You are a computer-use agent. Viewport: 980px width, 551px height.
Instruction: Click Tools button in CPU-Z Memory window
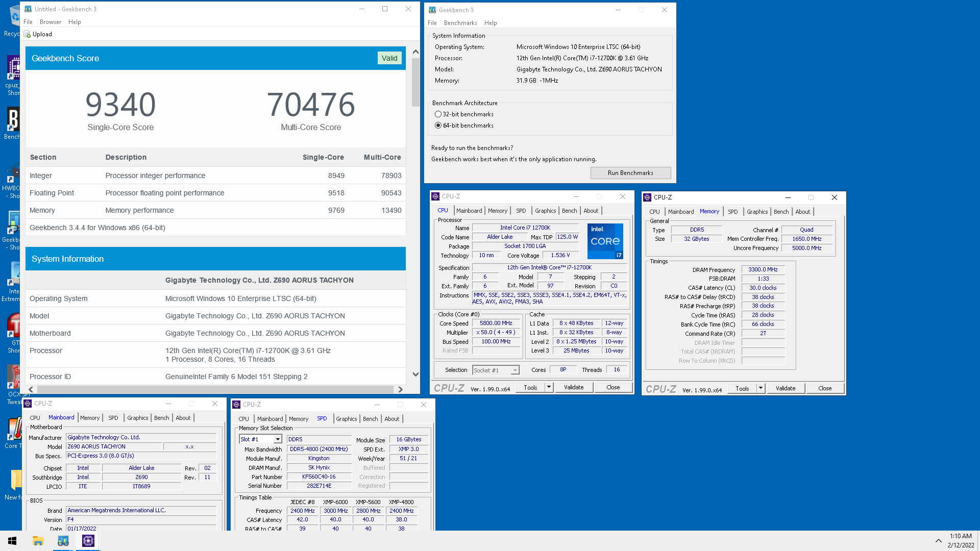pyautogui.click(x=742, y=388)
